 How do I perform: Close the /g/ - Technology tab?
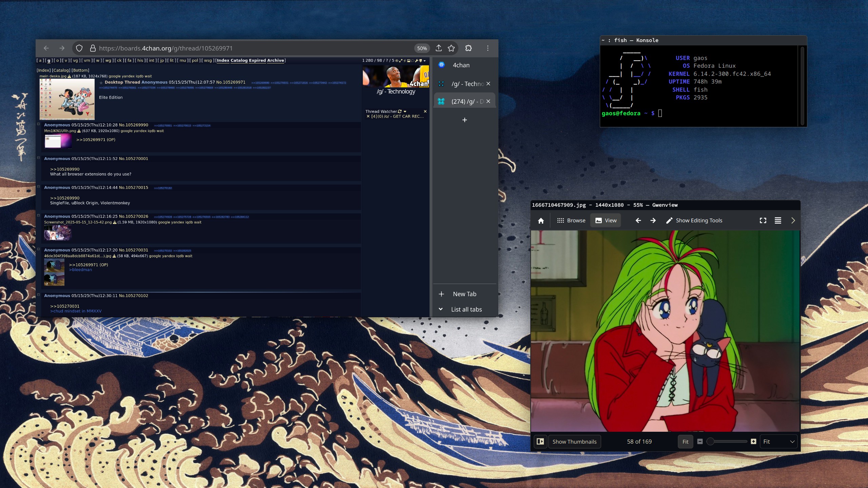(488, 84)
